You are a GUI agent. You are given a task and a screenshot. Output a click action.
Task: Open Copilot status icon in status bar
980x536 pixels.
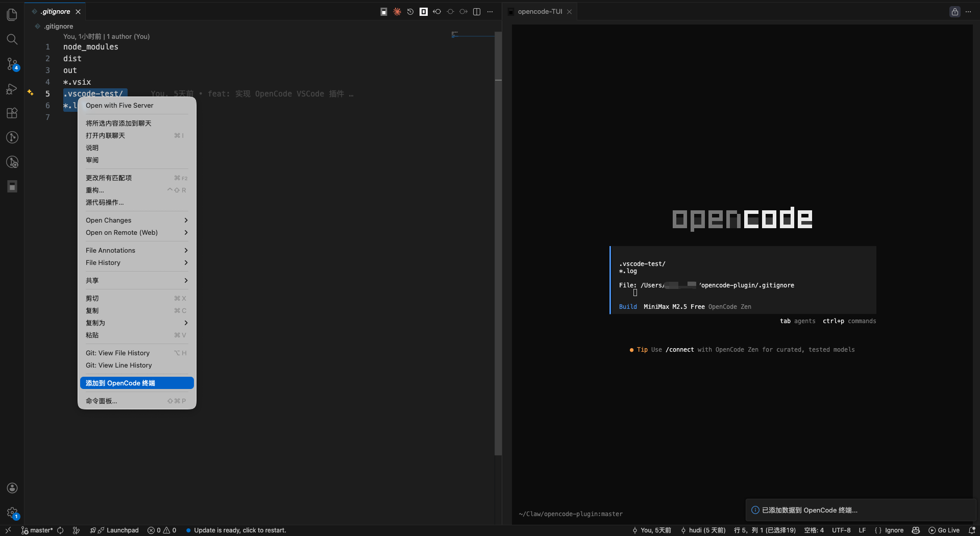point(916,530)
